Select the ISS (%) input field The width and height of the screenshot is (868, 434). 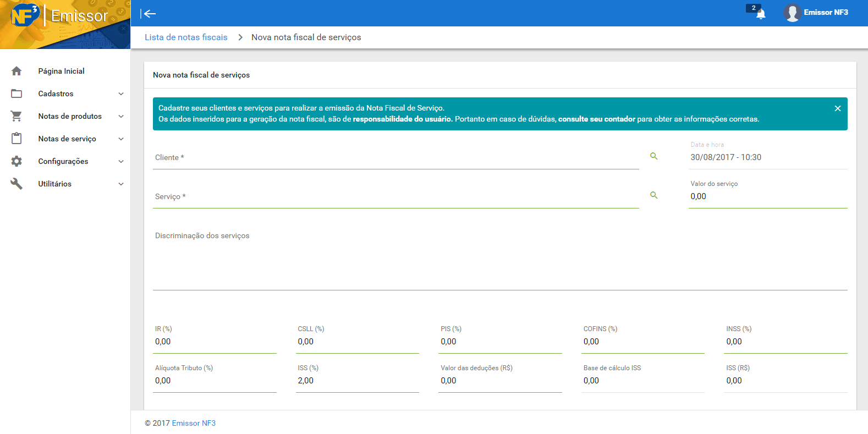tap(357, 381)
